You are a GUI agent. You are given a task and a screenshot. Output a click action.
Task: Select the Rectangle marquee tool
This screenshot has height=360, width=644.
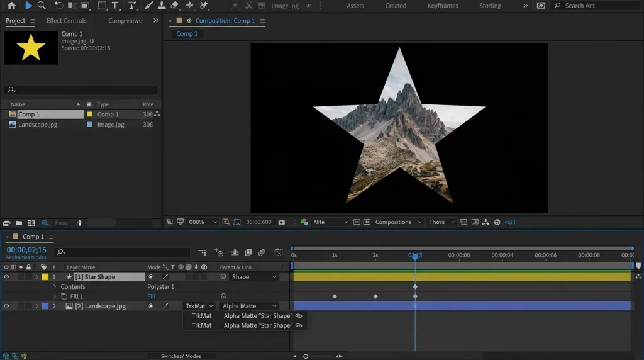[x=102, y=5]
